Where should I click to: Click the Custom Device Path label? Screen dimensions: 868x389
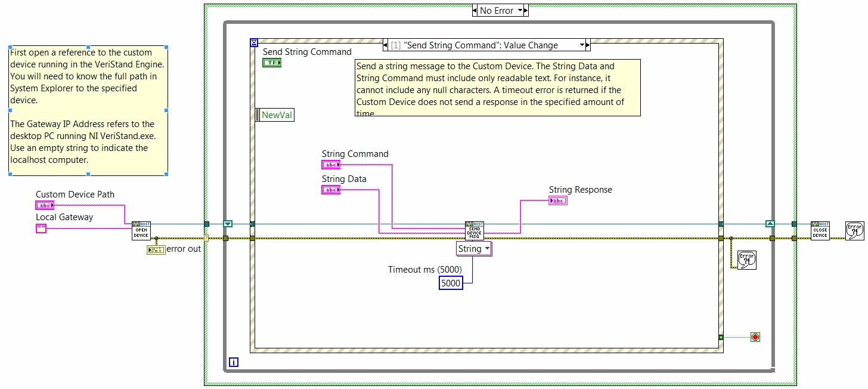point(75,194)
